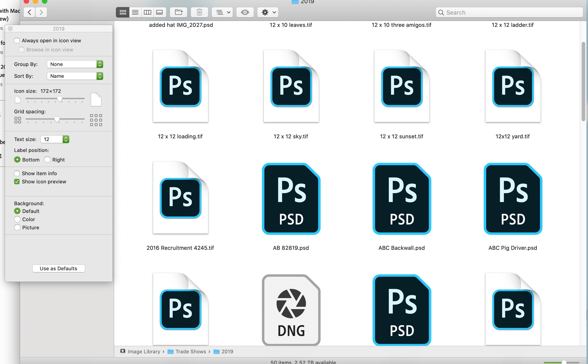Enable Show item info
Screen dimensions: 588x364
coord(17,173)
